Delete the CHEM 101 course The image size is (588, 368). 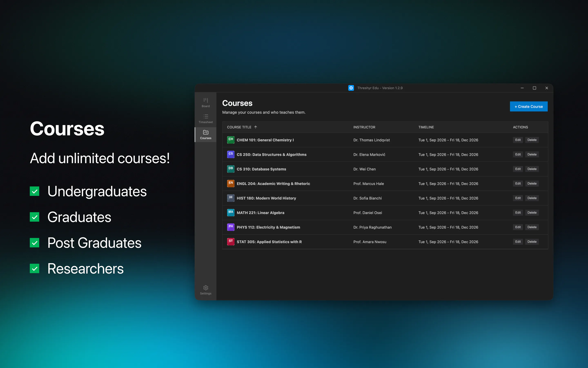click(532, 140)
